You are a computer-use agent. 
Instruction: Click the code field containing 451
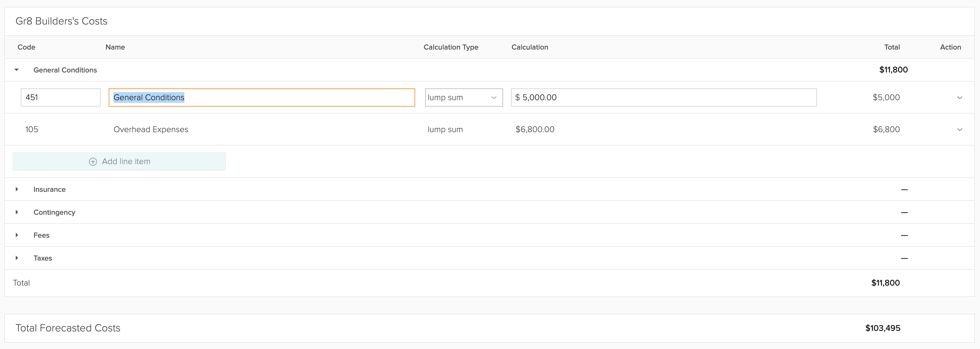tap(60, 98)
